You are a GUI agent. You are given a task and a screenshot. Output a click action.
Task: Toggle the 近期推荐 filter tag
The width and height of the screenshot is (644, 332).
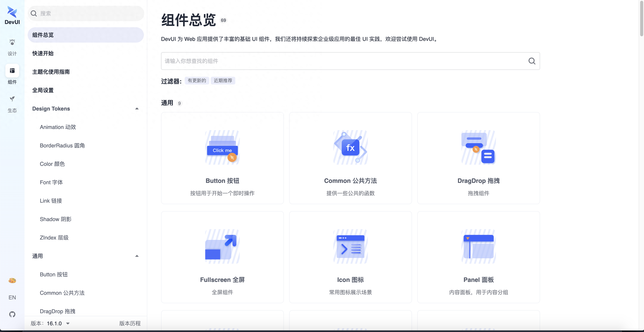(223, 81)
